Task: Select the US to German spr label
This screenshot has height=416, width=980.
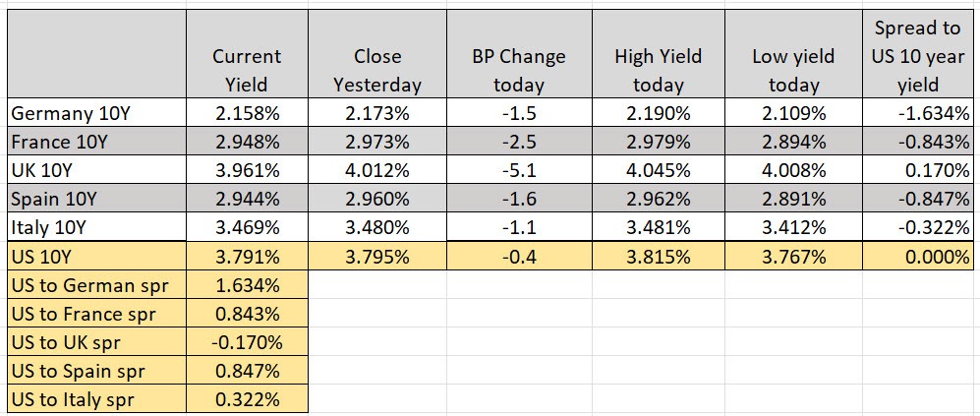Action: (95, 286)
